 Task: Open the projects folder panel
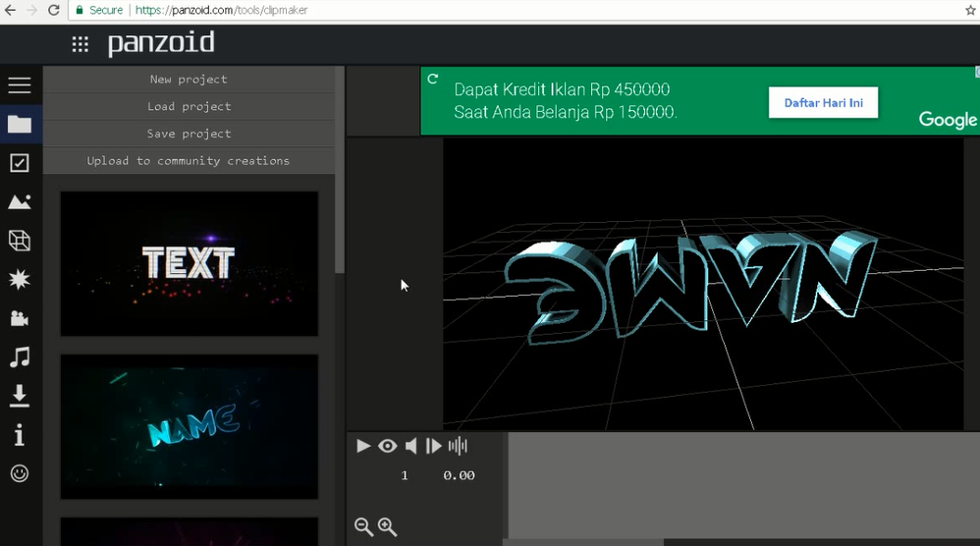coord(20,125)
